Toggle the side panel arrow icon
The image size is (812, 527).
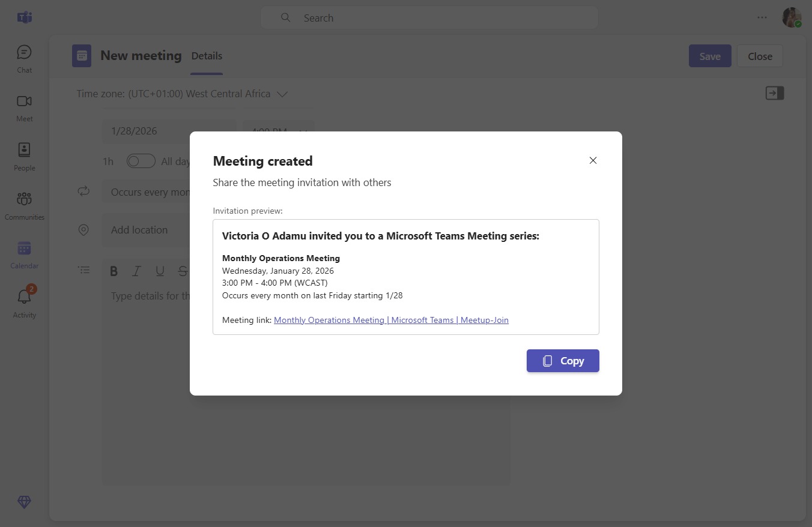coord(775,93)
